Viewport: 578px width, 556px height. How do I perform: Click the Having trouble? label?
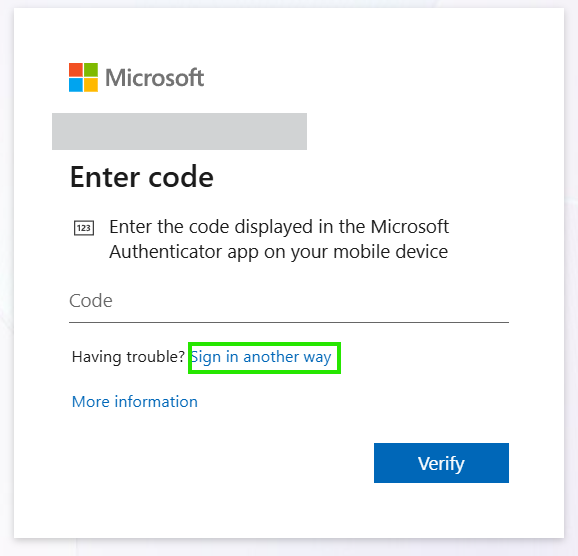pyautogui.click(x=128, y=357)
